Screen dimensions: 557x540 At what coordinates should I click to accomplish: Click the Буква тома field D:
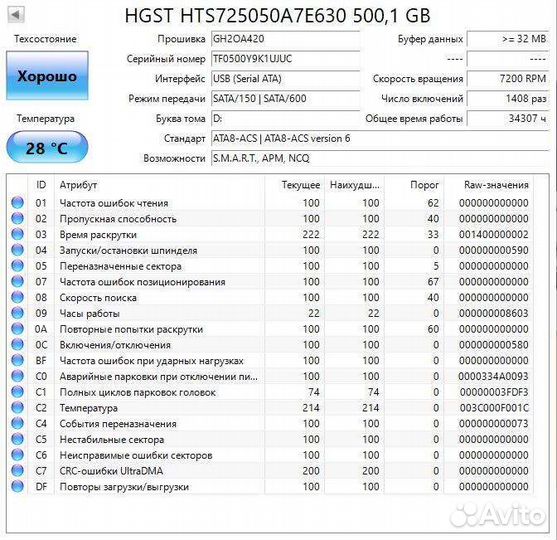285,118
